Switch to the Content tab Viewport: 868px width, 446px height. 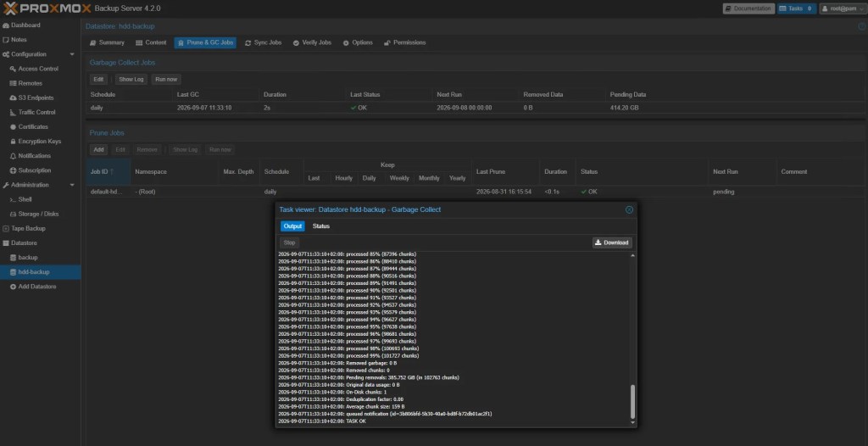(151, 42)
